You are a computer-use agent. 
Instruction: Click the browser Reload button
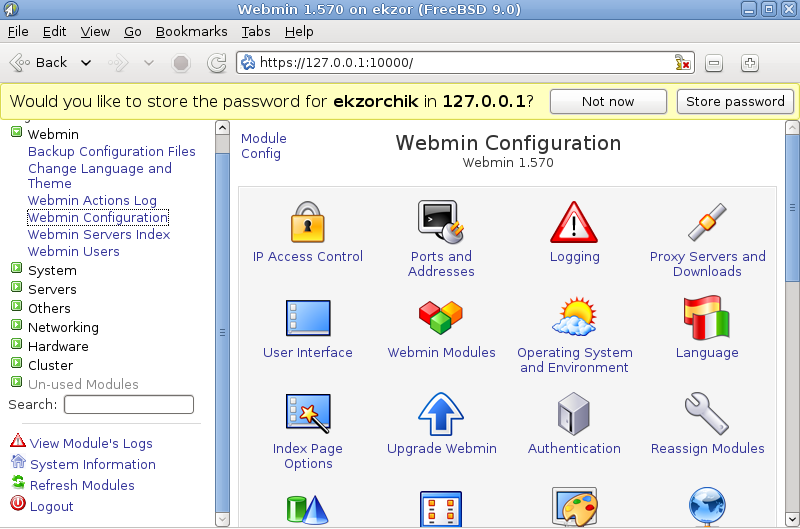point(216,63)
